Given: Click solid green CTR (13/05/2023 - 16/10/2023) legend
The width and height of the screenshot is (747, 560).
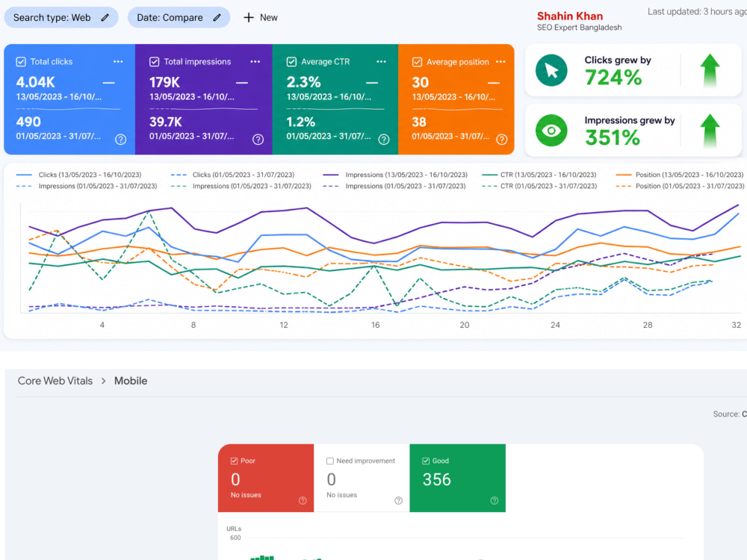Looking at the screenshot, I should click(539, 175).
